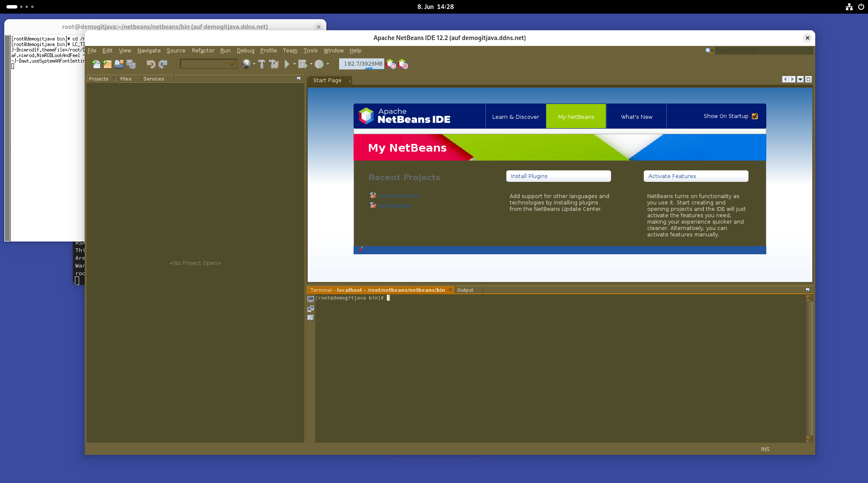Image resolution: width=868 pixels, height=483 pixels.
Task: Expand the browser globe dropdown arrow
Action: click(x=254, y=64)
